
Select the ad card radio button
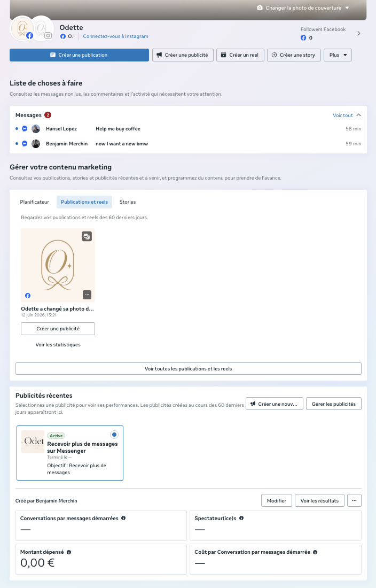coord(114,435)
